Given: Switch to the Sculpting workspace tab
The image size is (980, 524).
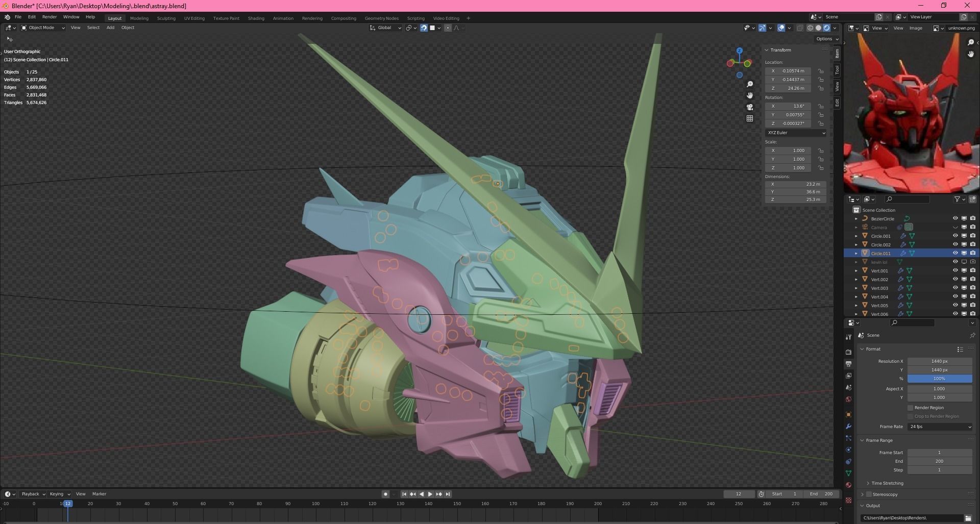Looking at the screenshot, I should click(166, 18).
